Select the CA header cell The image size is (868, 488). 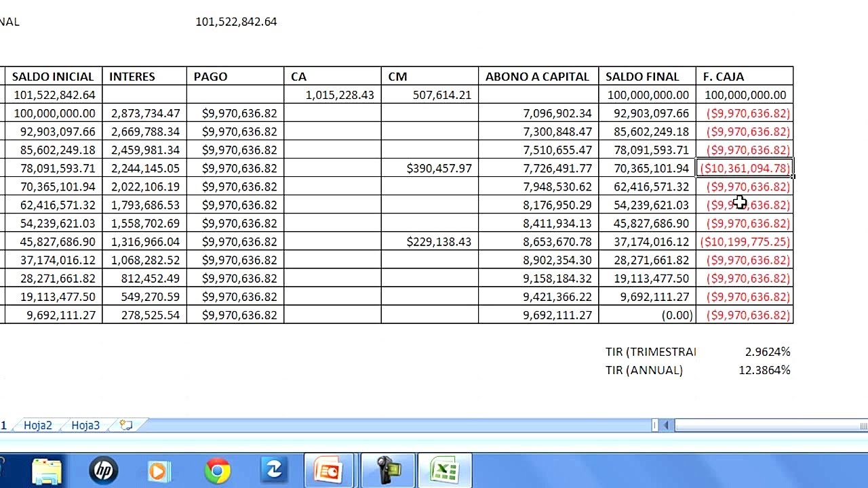pyautogui.click(x=332, y=77)
